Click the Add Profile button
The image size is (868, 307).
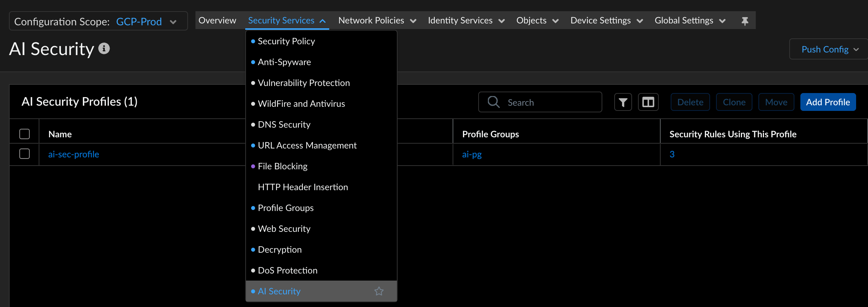click(x=827, y=102)
